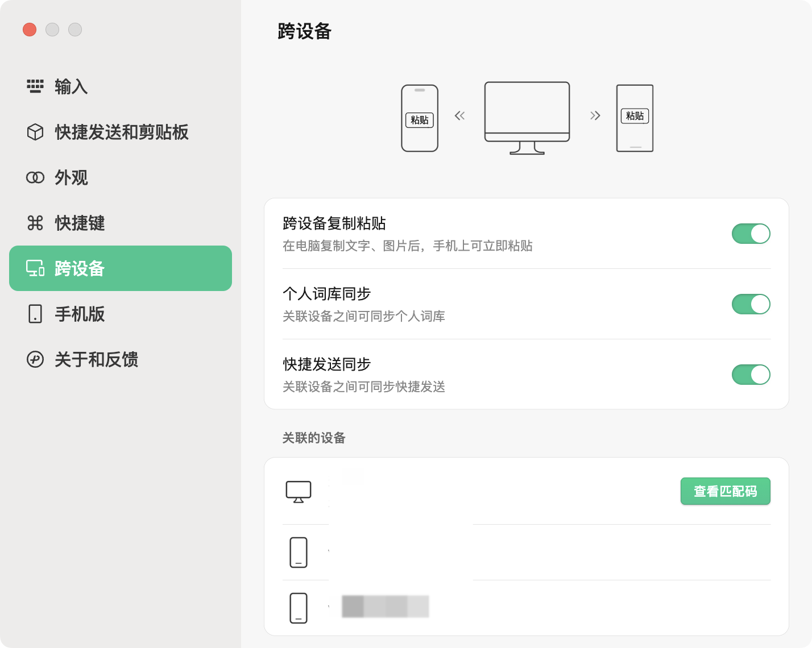Click the command symbol icon beside 快捷键
This screenshot has width=812, height=648.
pos(35,223)
